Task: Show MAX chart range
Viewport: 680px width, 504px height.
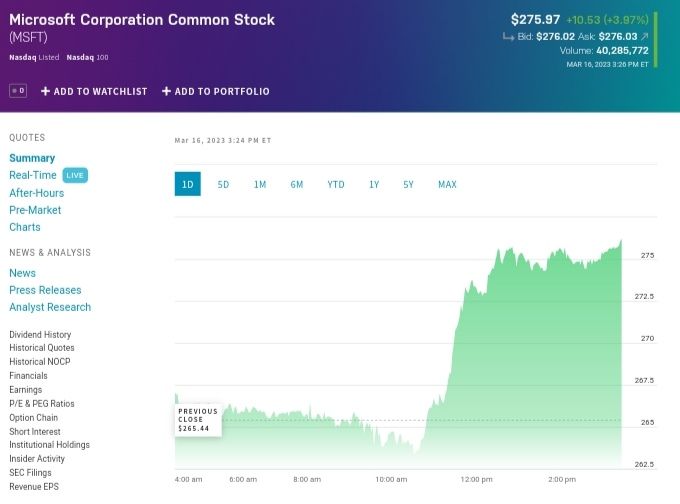Action: tap(447, 185)
